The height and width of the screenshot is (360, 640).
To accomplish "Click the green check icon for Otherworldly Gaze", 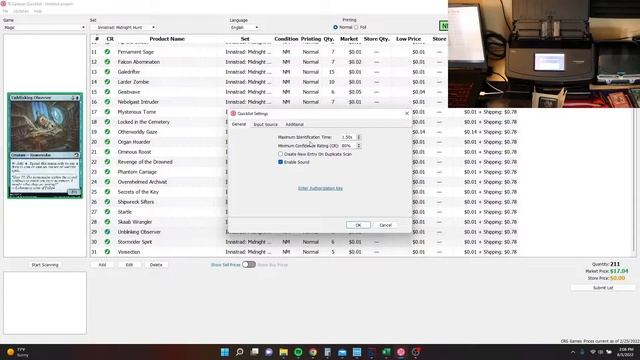I will [107, 132].
